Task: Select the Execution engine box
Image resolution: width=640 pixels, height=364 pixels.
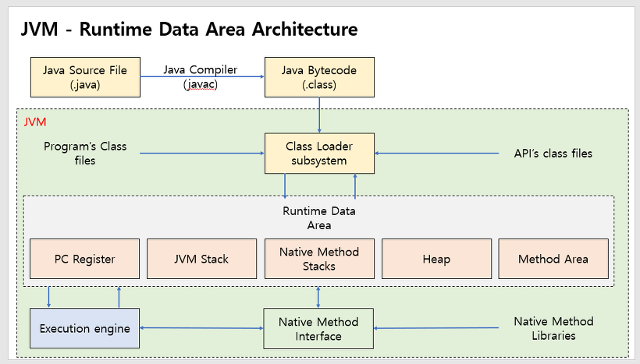Action: coord(84,328)
